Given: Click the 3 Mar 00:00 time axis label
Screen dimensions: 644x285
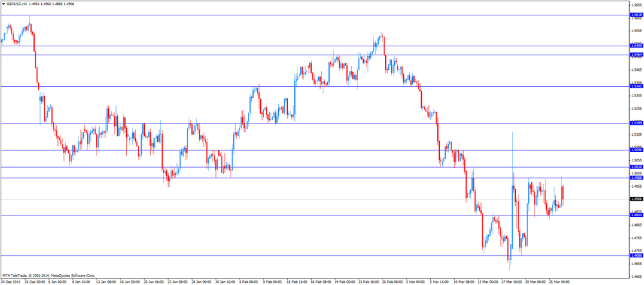Looking at the screenshot, I should click(415, 282).
